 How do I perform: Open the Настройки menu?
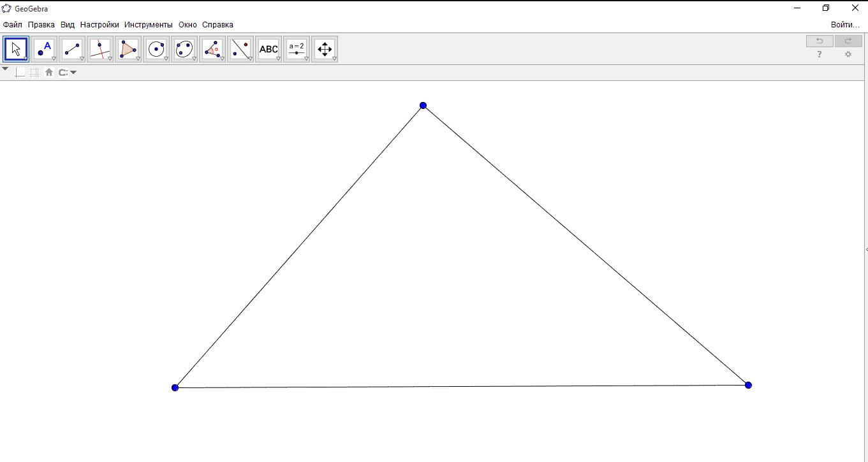coord(99,25)
